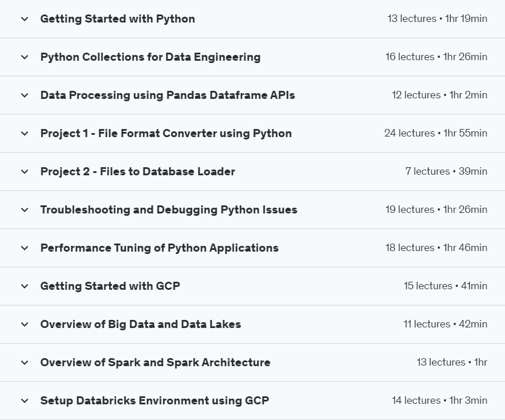Open Setup Databricks Environment using GCP title
This screenshot has width=505, height=420.
pos(154,401)
